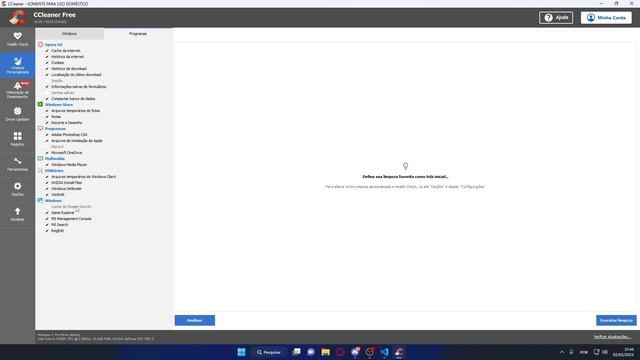Open Minha Conta account button
This screenshot has height=360, width=640.
[606, 18]
